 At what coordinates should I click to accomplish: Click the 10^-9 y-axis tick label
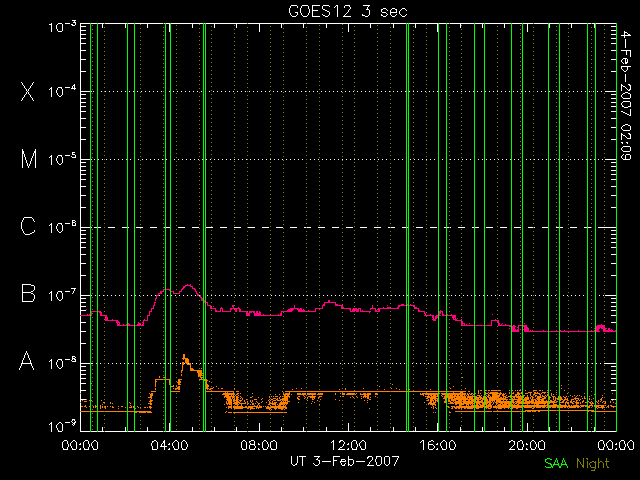62,427
